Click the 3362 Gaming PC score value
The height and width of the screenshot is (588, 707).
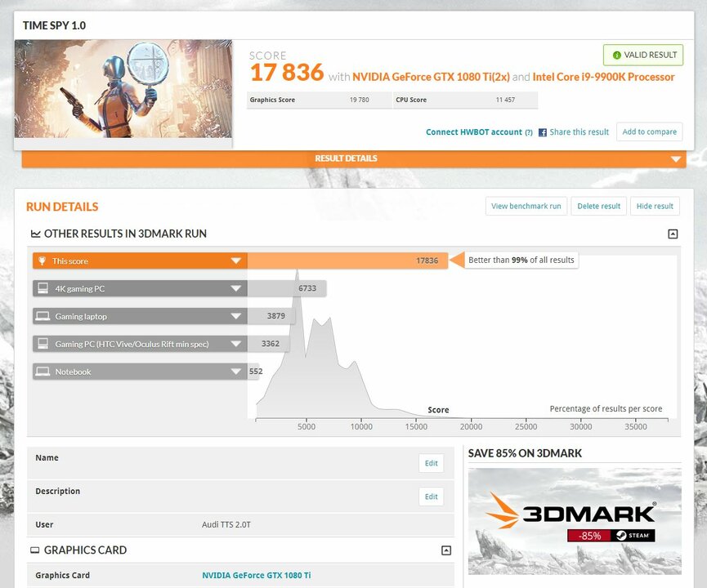click(271, 344)
